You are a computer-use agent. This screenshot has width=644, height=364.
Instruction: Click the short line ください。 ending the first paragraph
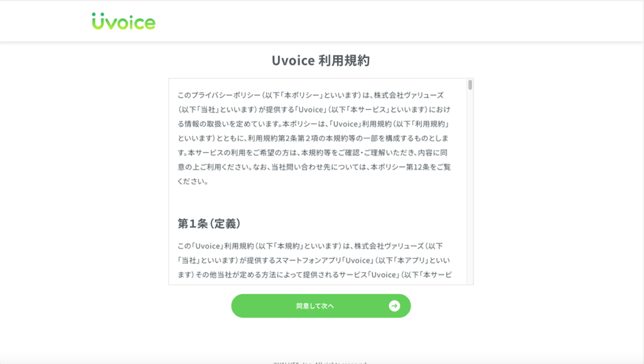[193, 182]
